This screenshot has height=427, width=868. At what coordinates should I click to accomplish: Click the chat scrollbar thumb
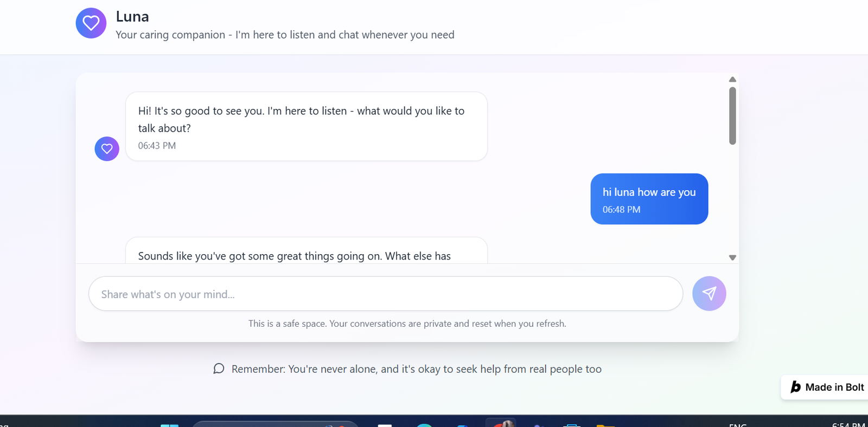click(732, 116)
